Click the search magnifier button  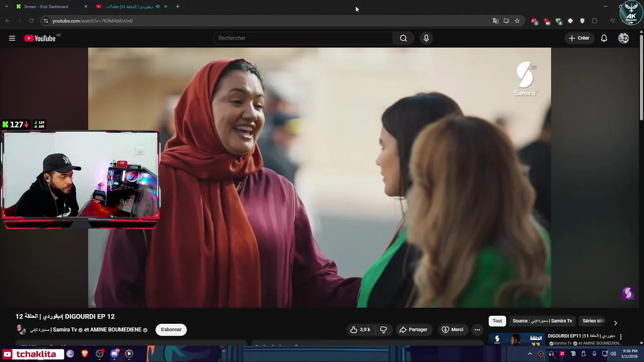pyautogui.click(x=404, y=38)
